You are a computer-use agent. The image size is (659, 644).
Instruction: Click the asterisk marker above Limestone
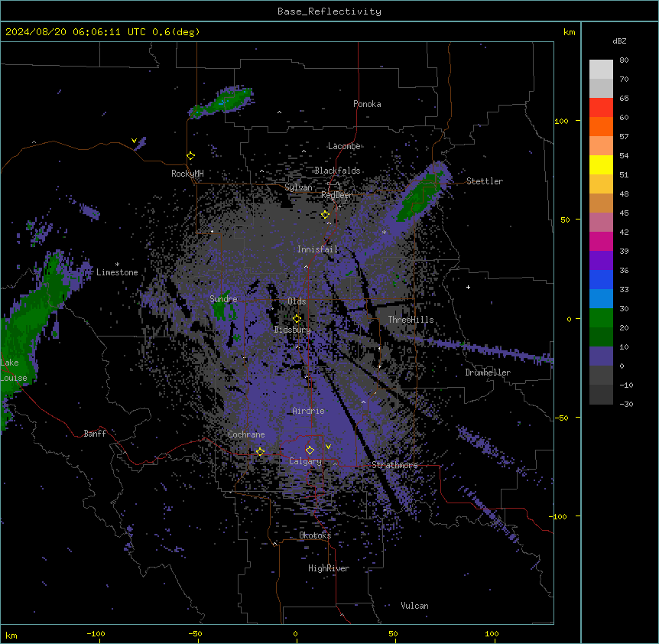pyautogui.click(x=117, y=265)
